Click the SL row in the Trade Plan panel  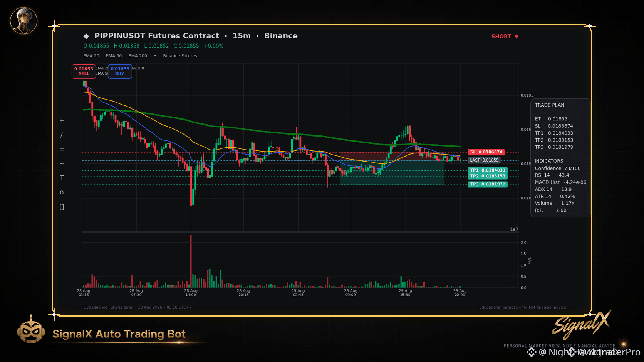[x=554, y=126]
